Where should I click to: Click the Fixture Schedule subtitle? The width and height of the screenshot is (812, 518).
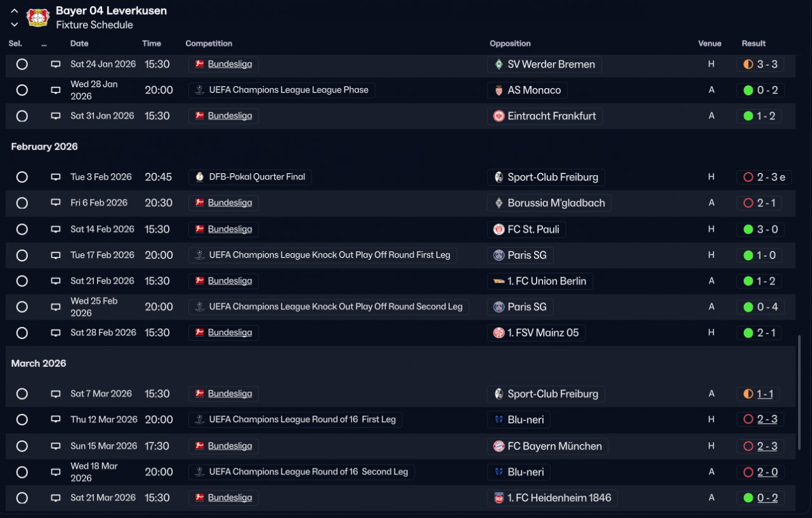95,25
